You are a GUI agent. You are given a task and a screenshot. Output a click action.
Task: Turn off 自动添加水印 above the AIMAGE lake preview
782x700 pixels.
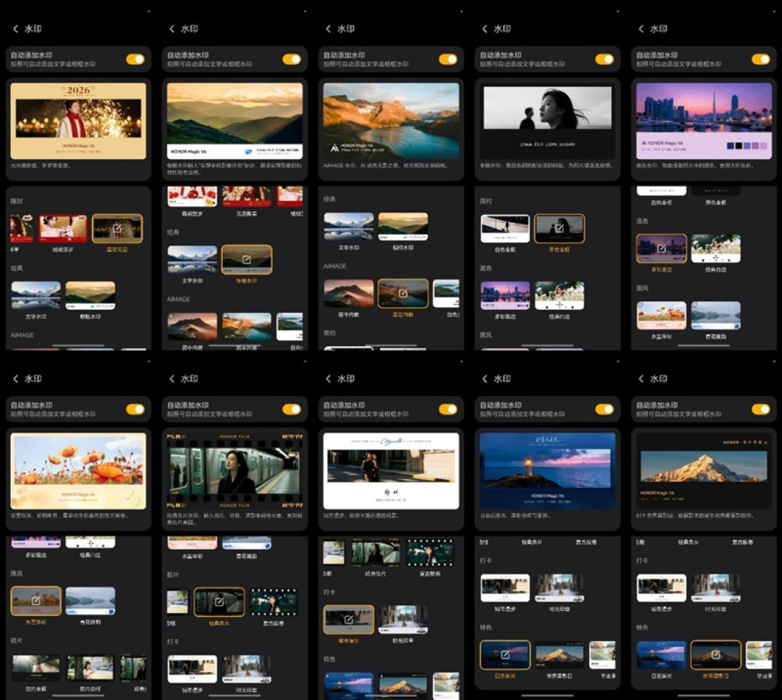click(x=448, y=59)
